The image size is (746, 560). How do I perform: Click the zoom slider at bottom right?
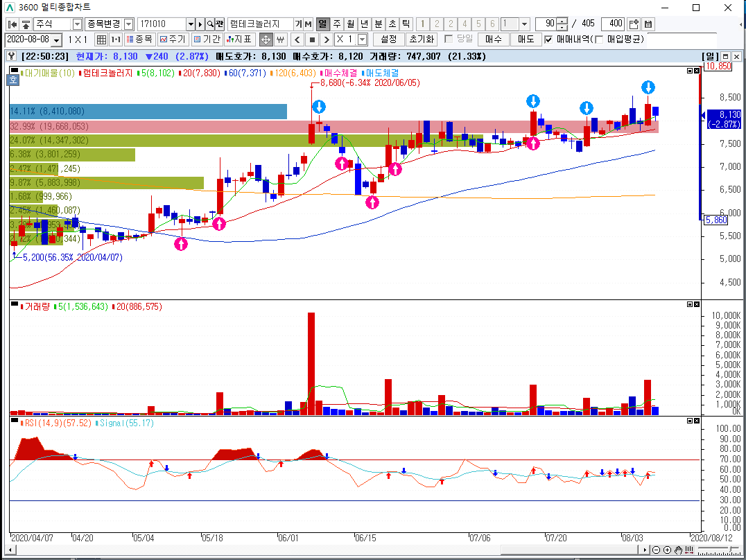[x=718, y=550]
